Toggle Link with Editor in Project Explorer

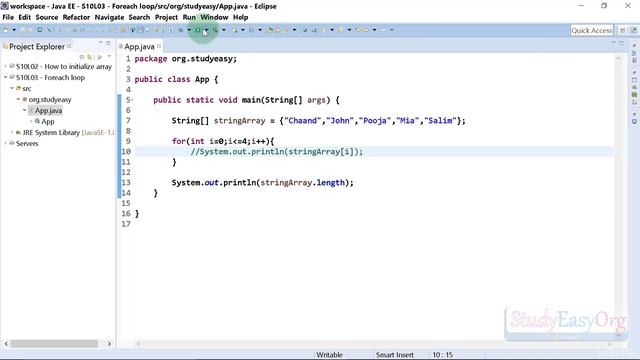pyautogui.click(x=90, y=57)
